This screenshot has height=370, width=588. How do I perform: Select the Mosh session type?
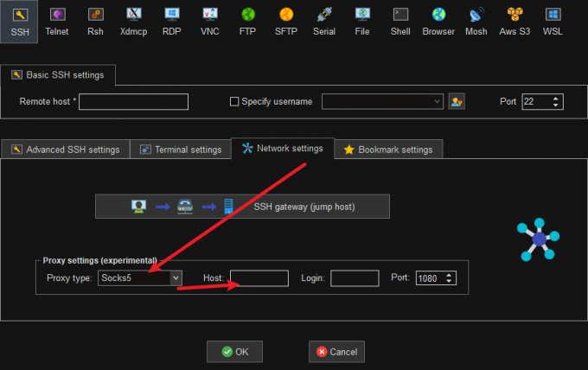pos(476,22)
